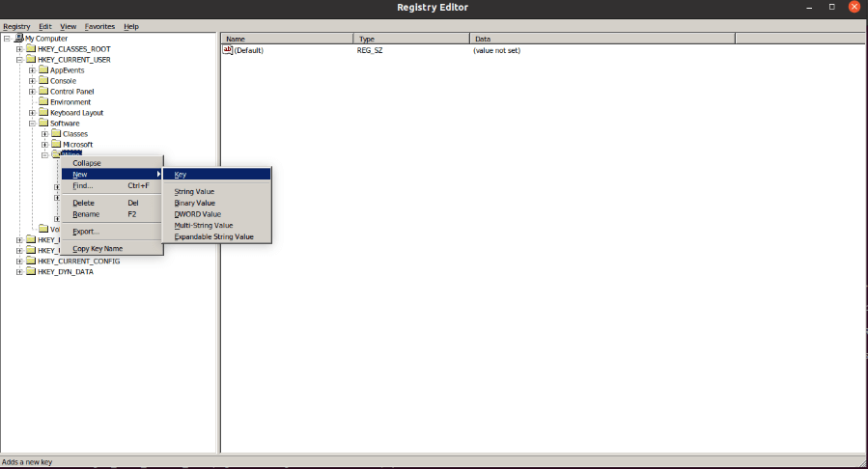Choose Copy Key Name option

coord(112,248)
